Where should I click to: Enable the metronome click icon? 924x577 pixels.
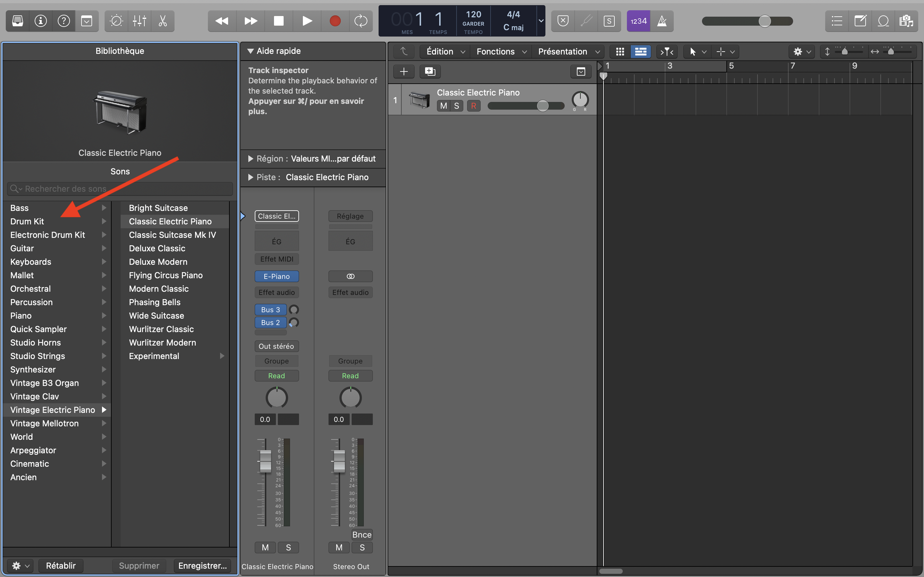(662, 21)
